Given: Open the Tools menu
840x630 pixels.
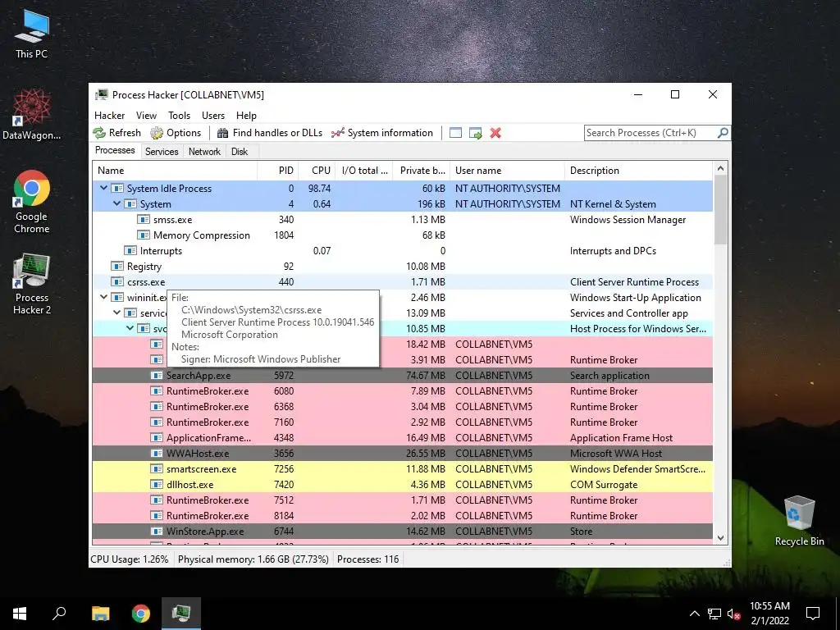Looking at the screenshot, I should coord(179,115).
